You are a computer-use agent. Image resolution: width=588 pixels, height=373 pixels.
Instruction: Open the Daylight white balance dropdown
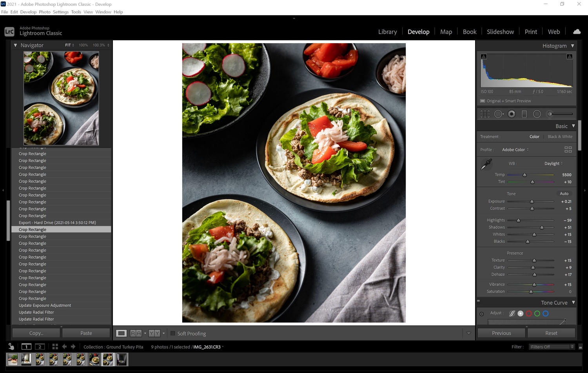pyautogui.click(x=553, y=163)
